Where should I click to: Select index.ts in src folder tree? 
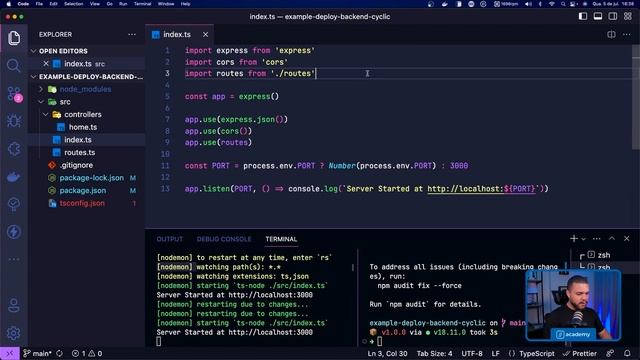[78, 140]
